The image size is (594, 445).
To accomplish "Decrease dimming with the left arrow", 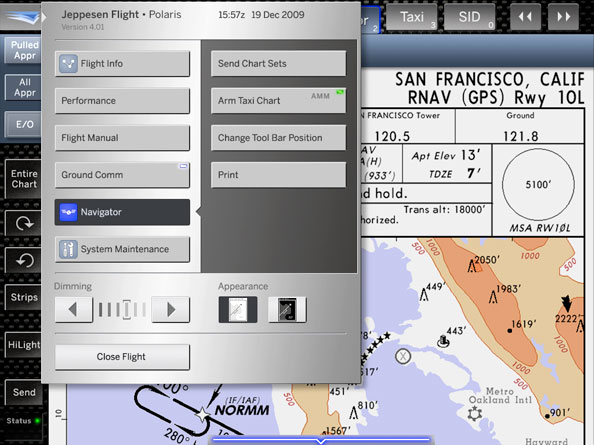I will [73, 309].
